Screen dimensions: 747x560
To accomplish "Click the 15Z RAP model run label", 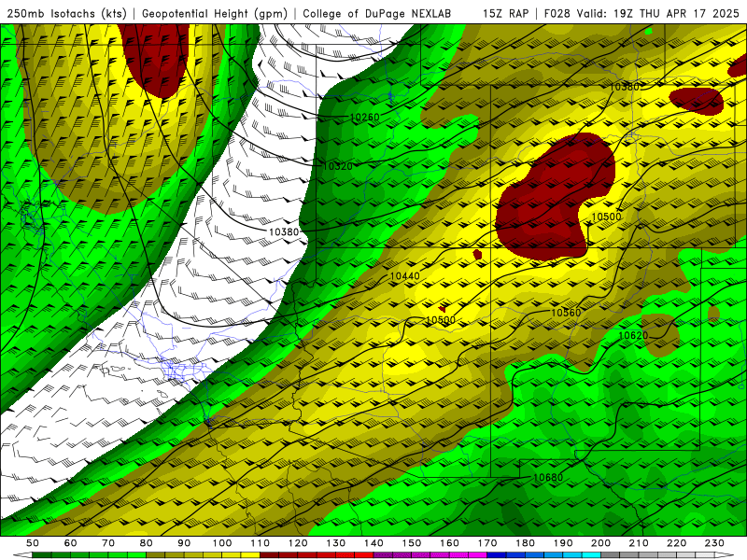I will 506,13.
